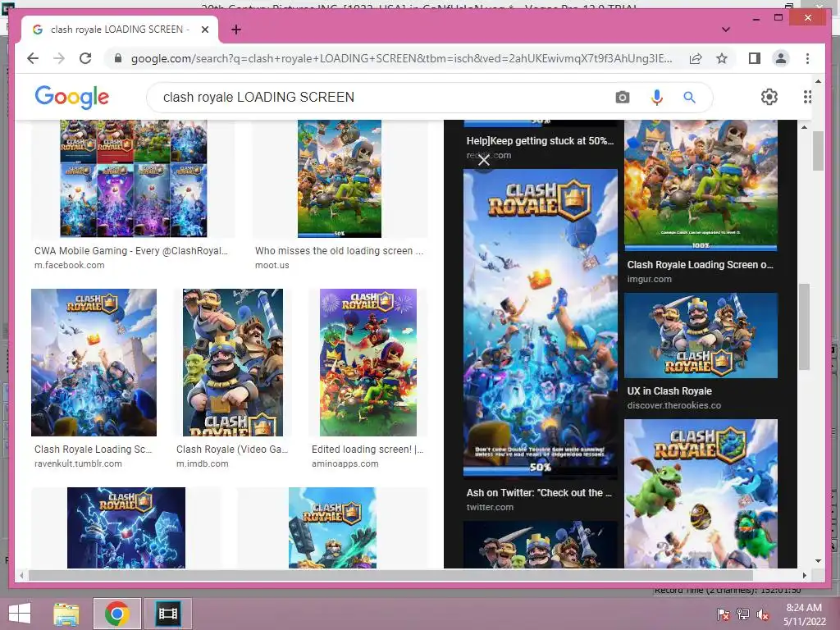The width and height of the screenshot is (840, 630).
Task: Open Action Center flag in system tray
Action: coord(722,614)
